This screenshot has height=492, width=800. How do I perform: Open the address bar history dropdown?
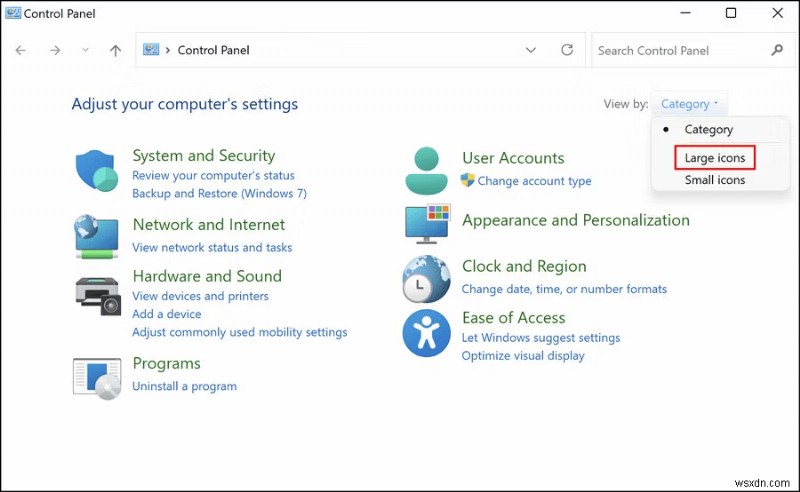(x=531, y=50)
